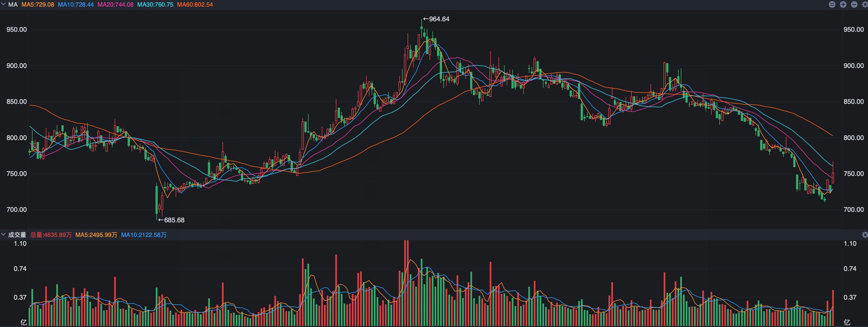Collapse the 成交量 panel chevron
This screenshot has width=868, height=327.
point(3,234)
